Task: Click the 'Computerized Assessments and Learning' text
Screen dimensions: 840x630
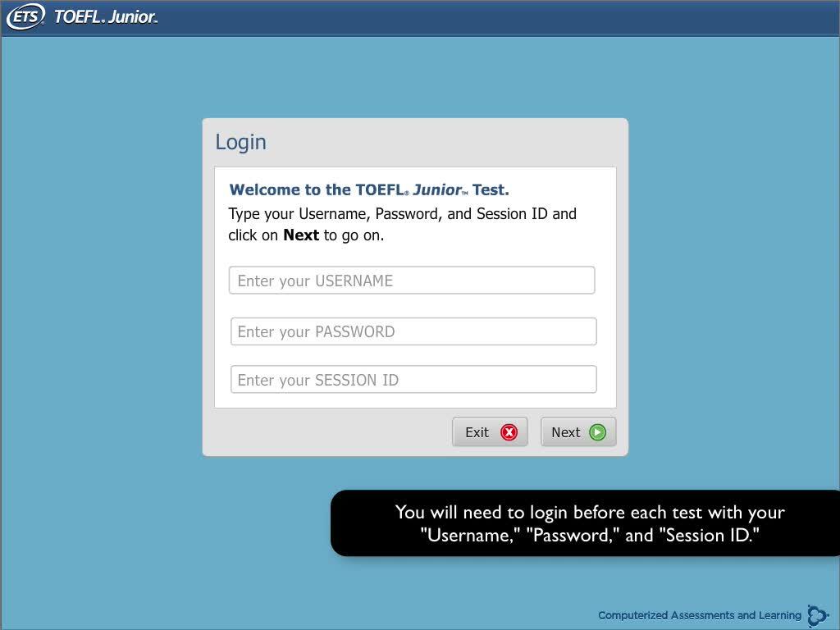Action: pyautogui.click(x=700, y=615)
